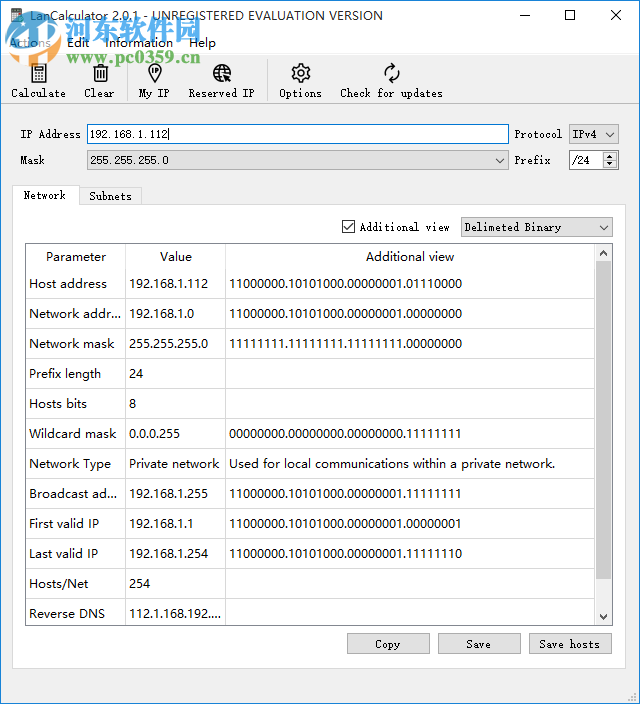Click the Clear trash icon
This screenshot has width=640, height=704.
tap(100, 74)
